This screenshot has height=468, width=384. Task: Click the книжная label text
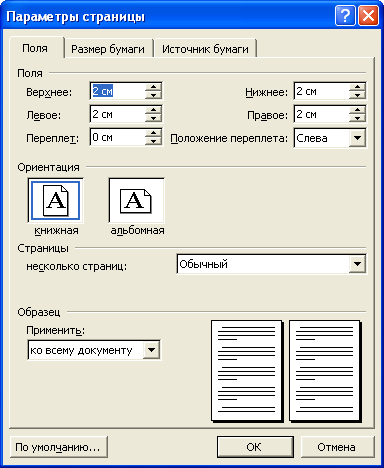(x=56, y=231)
